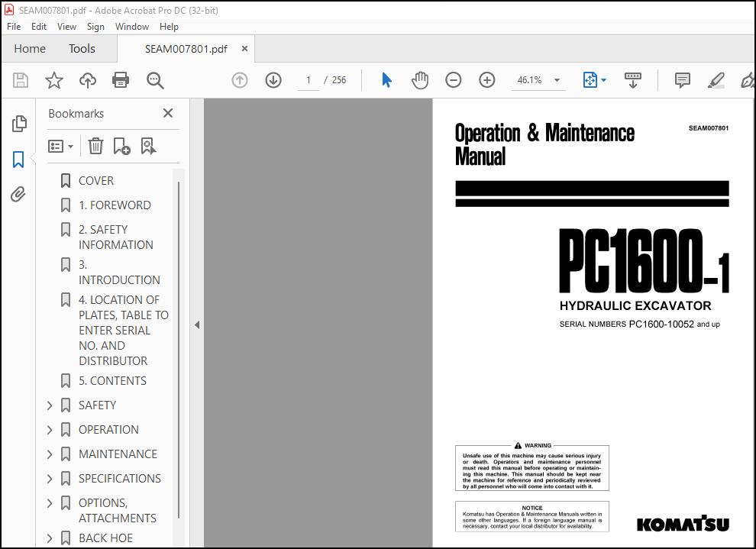756x549 pixels.
Task: Open the Window menu
Action: pyautogui.click(x=131, y=27)
